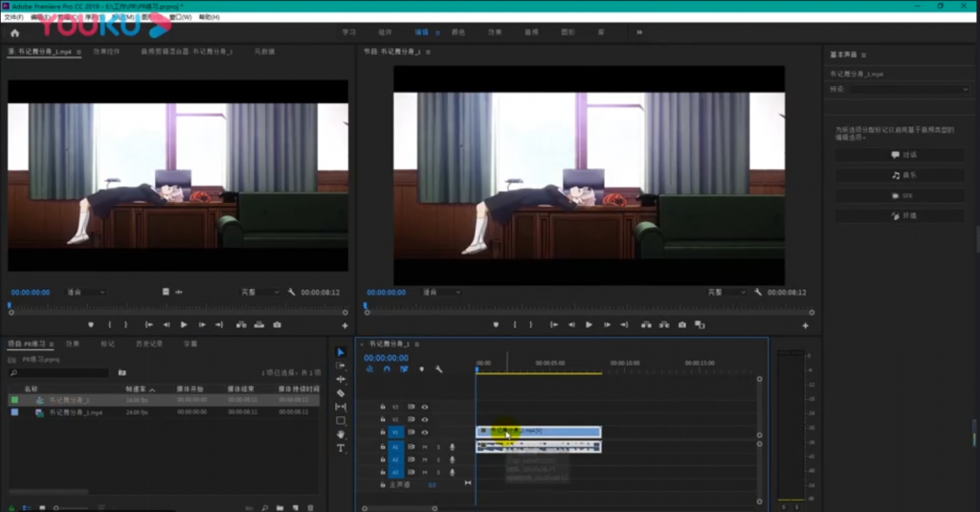The width and height of the screenshot is (980, 512).
Task: Click New Item icon in Project panel
Action: coord(296,507)
